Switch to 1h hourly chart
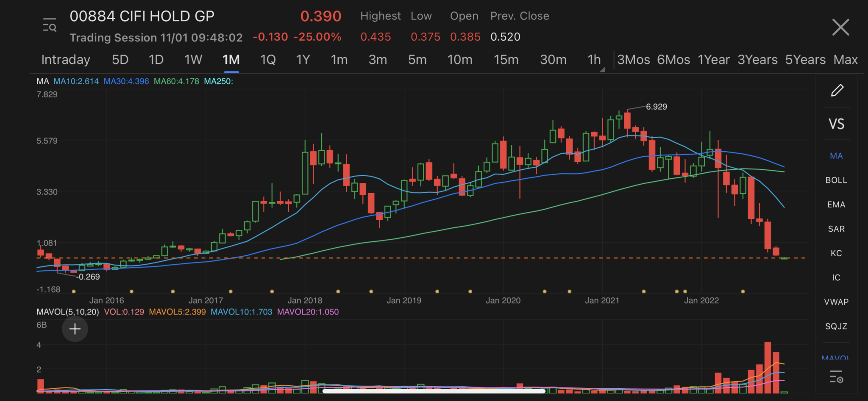This screenshot has height=401, width=868. click(594, 60)
